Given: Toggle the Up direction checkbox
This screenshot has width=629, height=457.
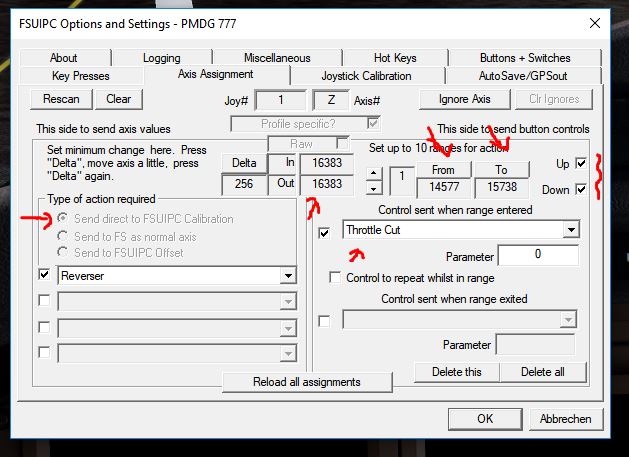Looking at the screenshot, I should click(581, 163).
